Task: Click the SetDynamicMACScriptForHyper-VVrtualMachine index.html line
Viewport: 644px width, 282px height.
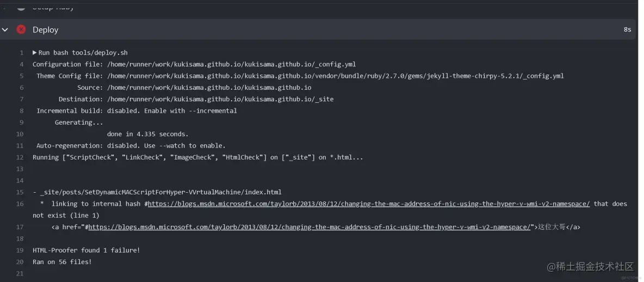Action: [x=157, y=192]
